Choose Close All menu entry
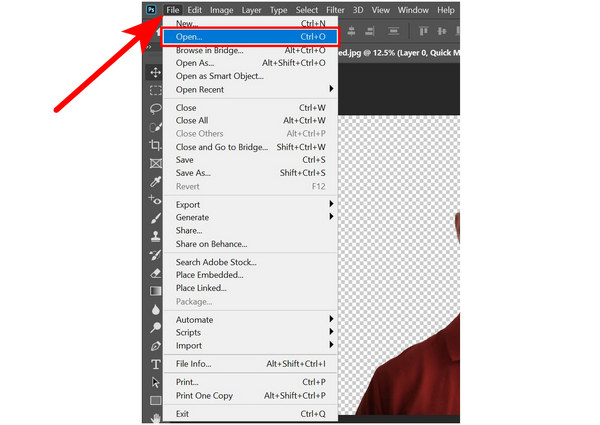 click(x=251, y=120)
